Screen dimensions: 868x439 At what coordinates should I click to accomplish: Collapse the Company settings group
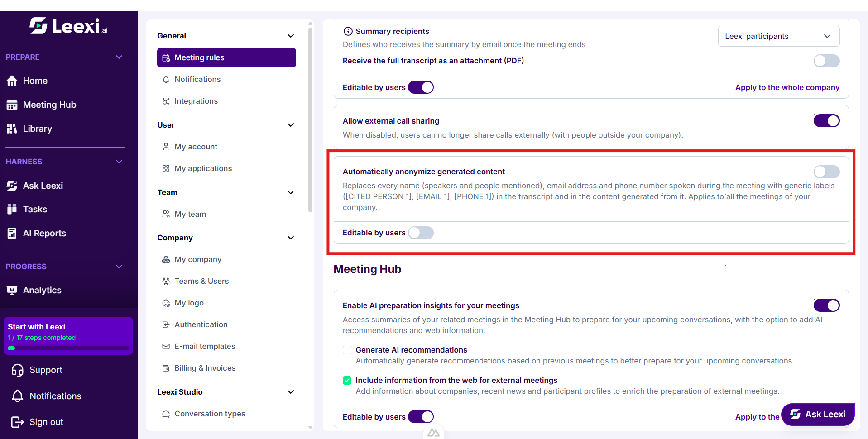coord(291,238)
